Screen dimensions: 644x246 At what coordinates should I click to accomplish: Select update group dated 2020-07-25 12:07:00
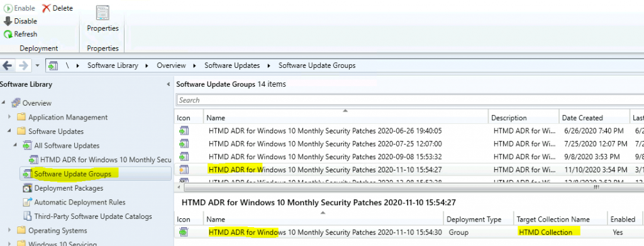pyautogui.click(x=325, y=143)
